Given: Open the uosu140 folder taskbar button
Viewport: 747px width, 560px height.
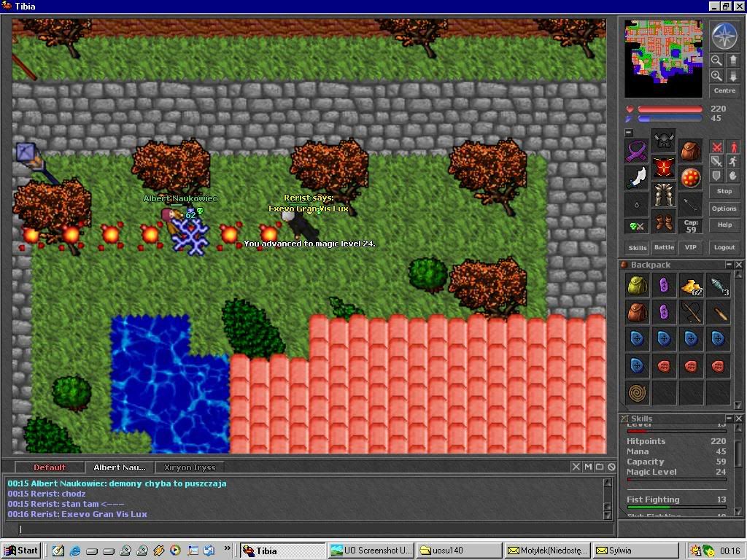Looking at the screenshot, I should [x=460, y=551].
